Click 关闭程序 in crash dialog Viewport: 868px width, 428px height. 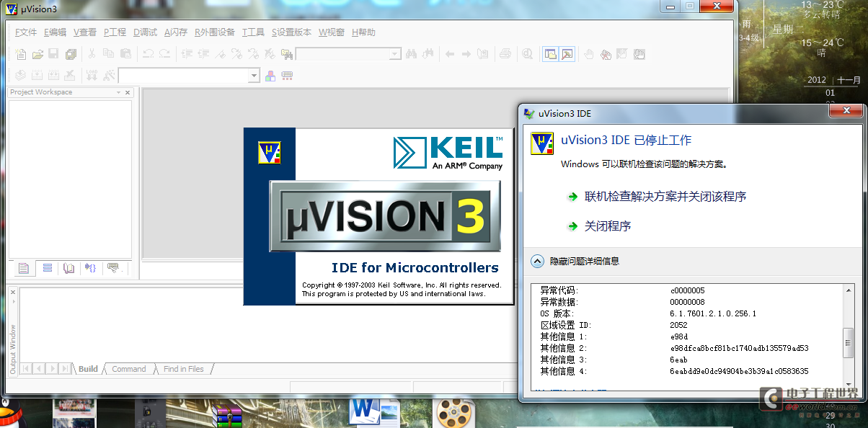608,226
